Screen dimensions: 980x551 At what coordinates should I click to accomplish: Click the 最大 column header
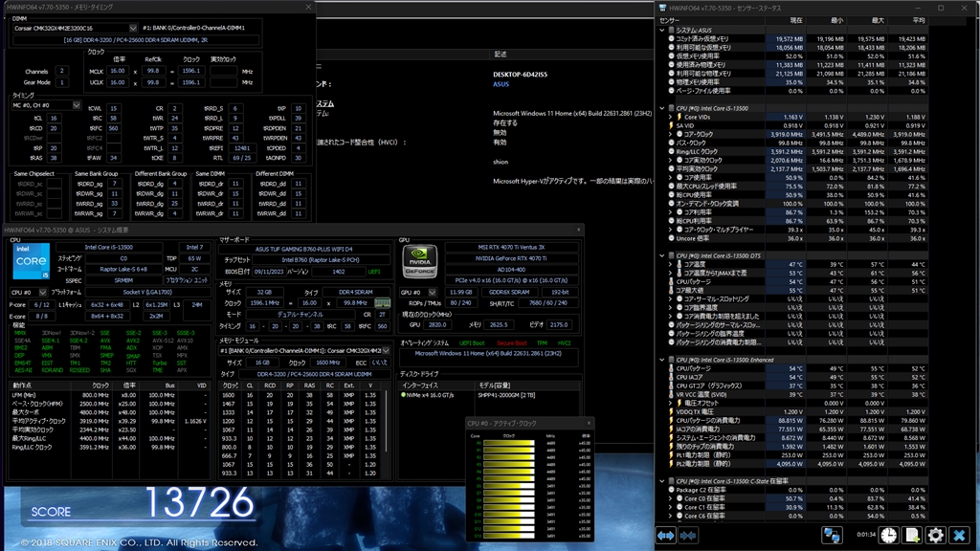pyautogui.click(x=866, y=21)
